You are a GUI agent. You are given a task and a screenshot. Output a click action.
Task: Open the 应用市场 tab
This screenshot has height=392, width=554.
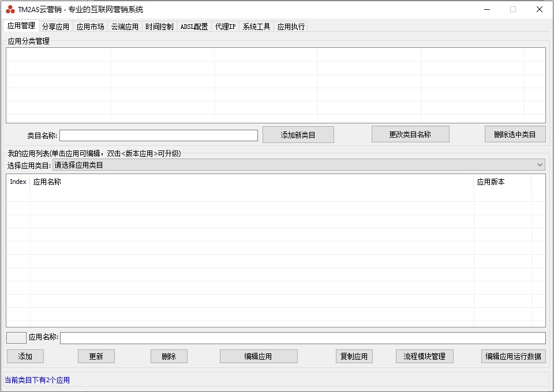[90, 26]
